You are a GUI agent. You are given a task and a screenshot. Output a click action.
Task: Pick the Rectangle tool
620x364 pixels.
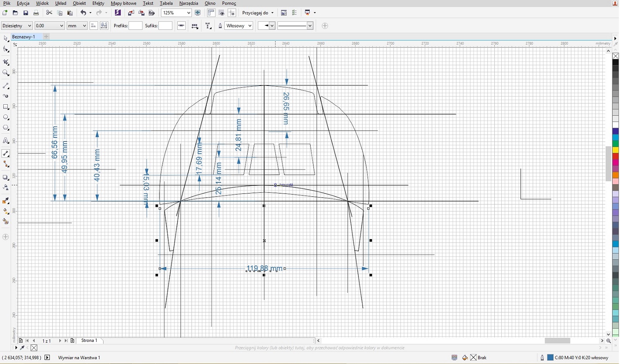6,107
